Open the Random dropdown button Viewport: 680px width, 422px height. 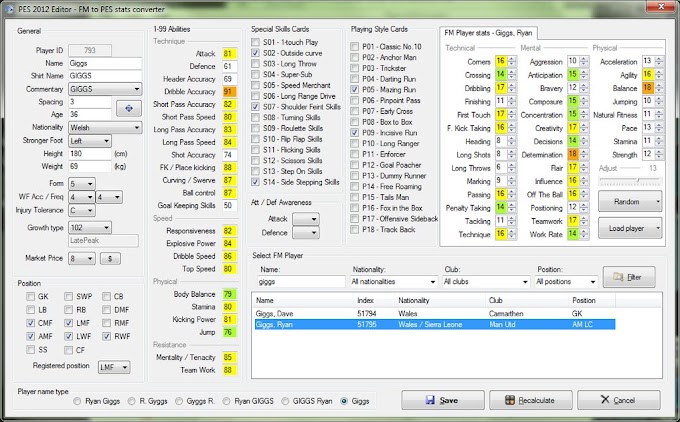point(630,202)
